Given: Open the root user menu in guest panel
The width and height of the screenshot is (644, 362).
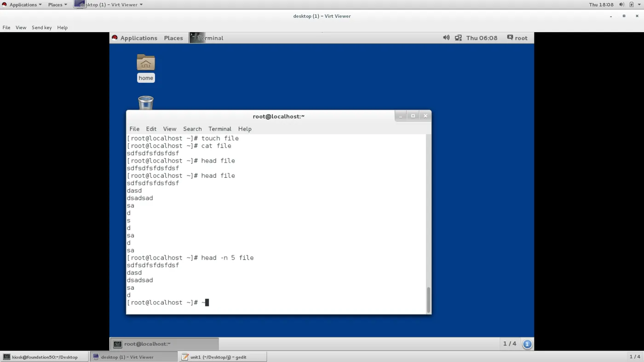Looking at the screenshot, I should point(517,38).
